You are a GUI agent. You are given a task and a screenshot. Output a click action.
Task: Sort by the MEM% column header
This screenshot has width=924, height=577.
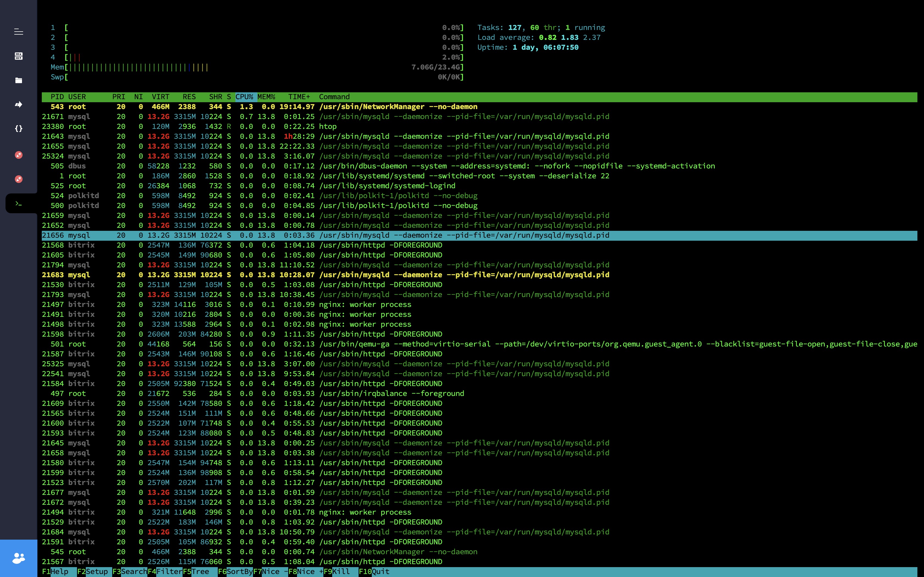pos(266,97)
